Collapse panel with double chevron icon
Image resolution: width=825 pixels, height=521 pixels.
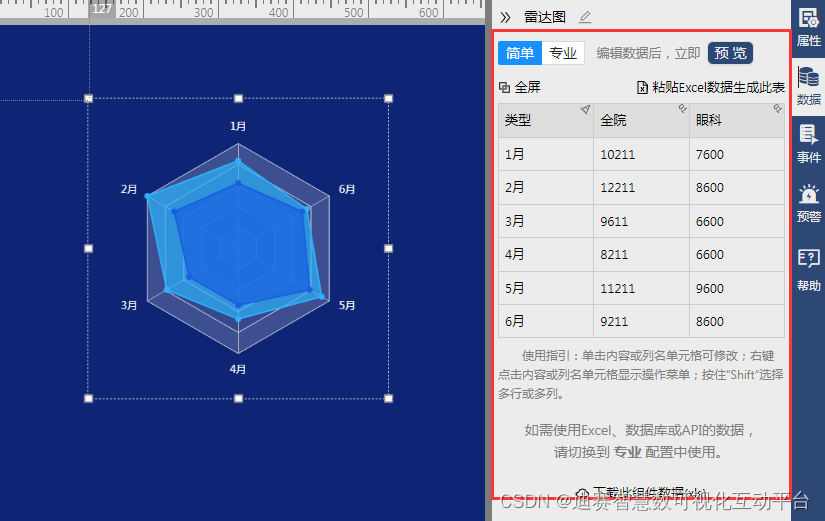[x=505, y=17]
